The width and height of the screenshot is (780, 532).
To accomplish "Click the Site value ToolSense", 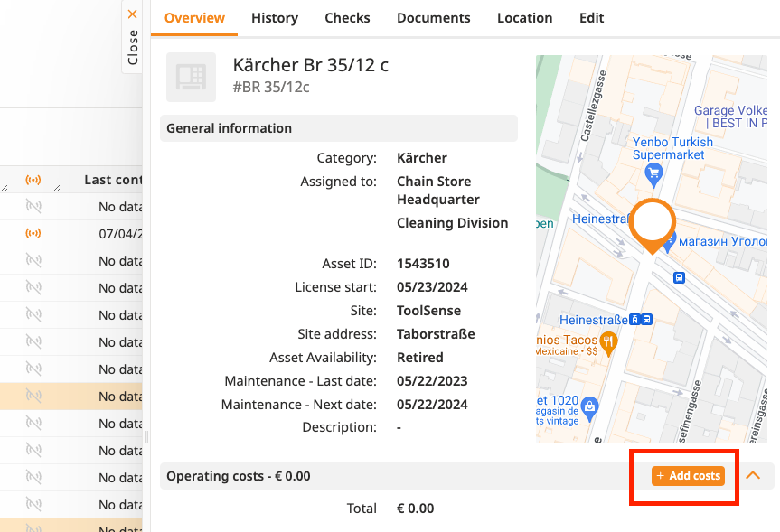I will (428, 311).
